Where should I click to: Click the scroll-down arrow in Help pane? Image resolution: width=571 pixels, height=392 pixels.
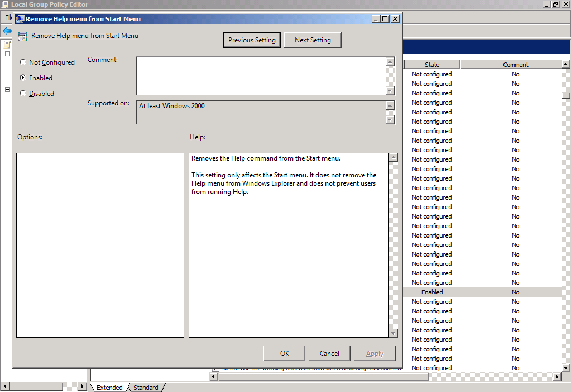[x=393, y=333]
